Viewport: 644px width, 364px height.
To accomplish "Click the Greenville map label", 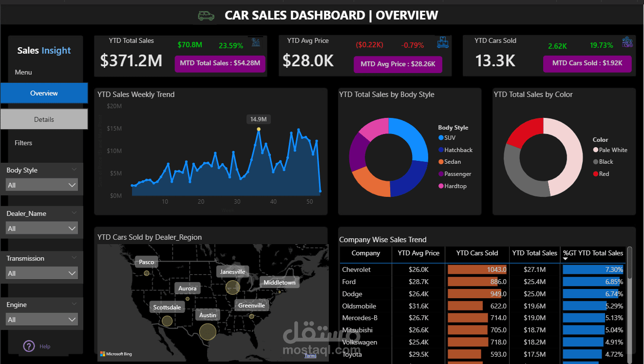I will (x=252, y=306).
